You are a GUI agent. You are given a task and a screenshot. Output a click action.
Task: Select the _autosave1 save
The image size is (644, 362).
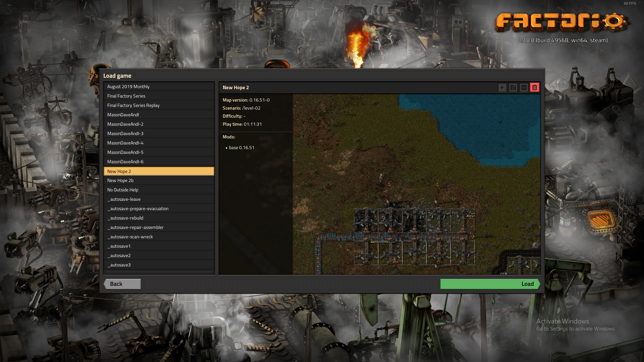coord(159,246)
